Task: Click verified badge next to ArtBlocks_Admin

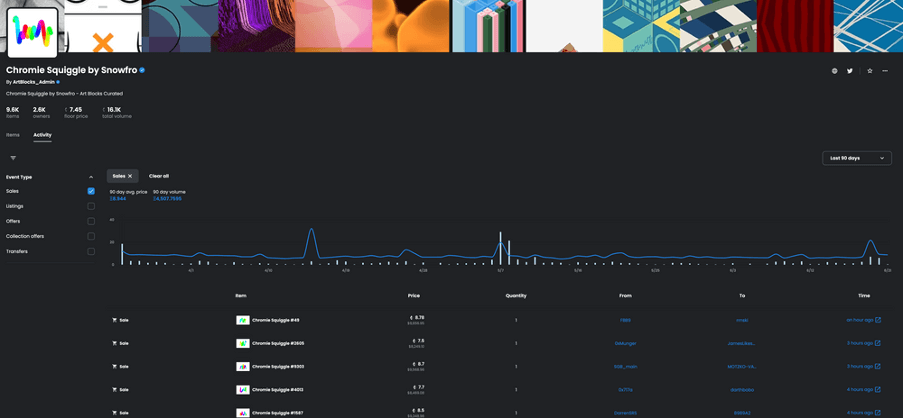Action: 58,82
